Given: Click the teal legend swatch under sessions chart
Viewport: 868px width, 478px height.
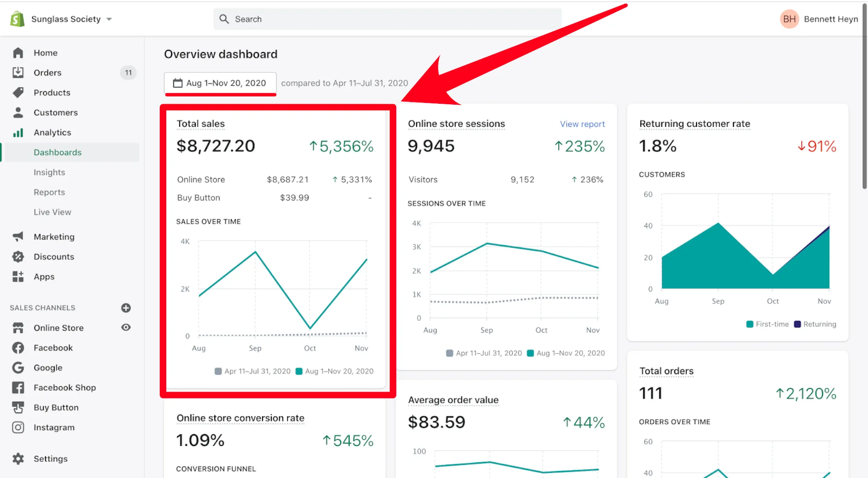Looking at the screenshot, I should pos(530,353).
